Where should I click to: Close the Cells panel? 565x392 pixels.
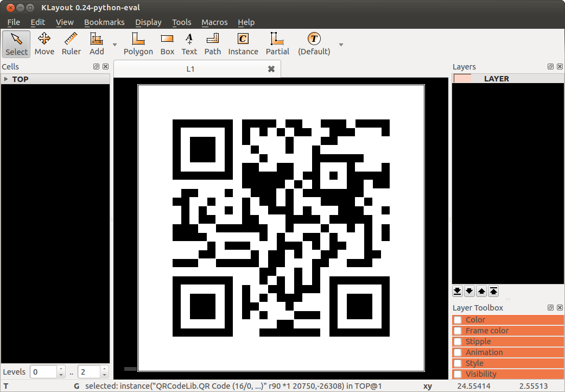[106, 66]
